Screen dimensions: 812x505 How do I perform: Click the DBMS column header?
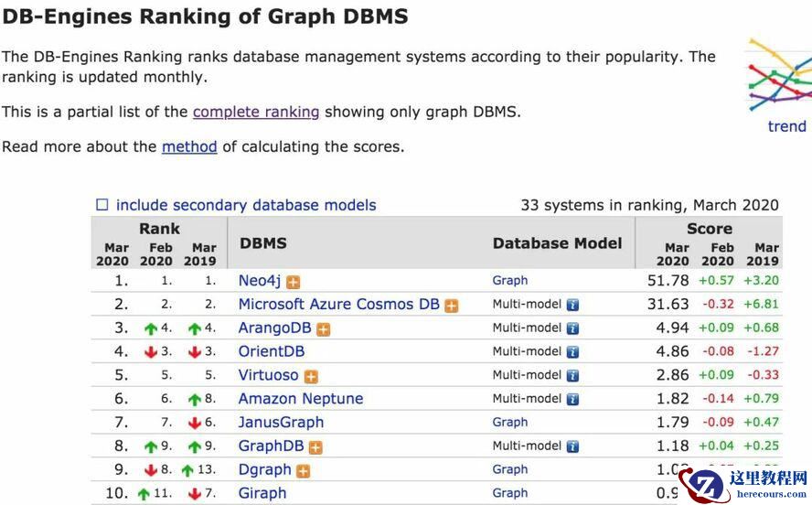click(263, 243)
